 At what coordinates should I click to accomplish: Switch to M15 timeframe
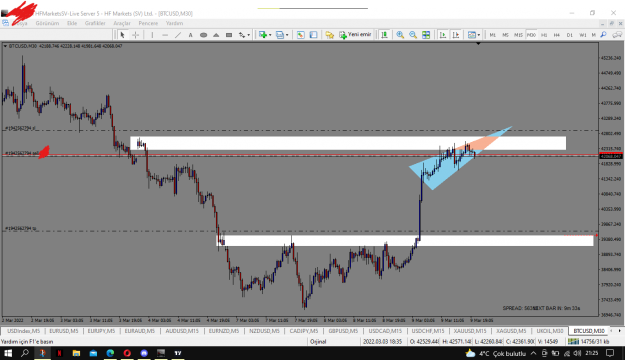(x=518, y=35)
